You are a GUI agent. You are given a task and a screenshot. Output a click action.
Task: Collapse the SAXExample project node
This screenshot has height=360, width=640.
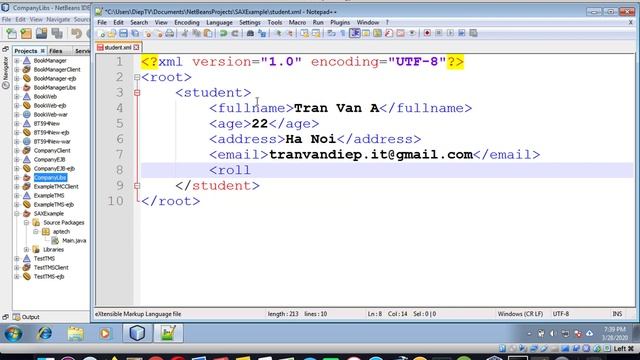click(17, 213)
